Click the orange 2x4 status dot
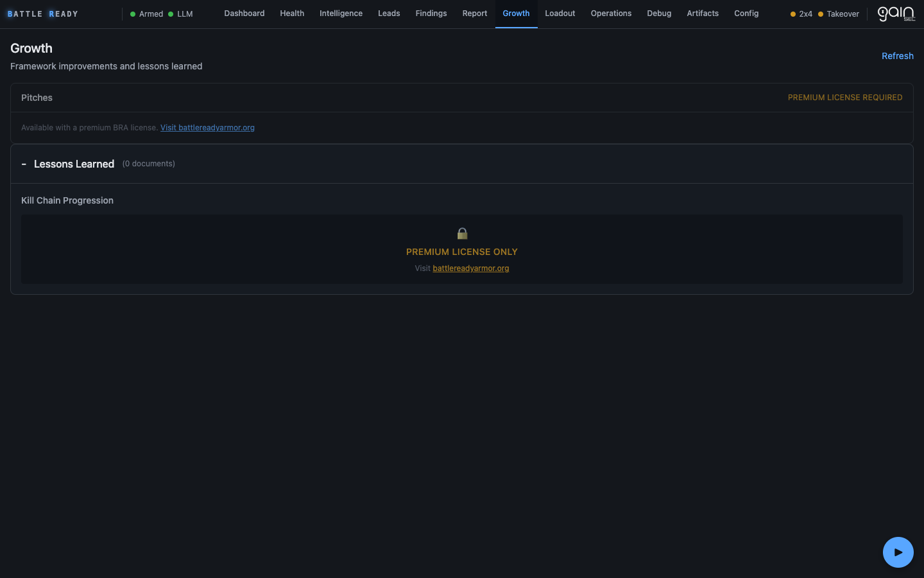The width and height of the screenshot is (924, 578). point(793,14)
